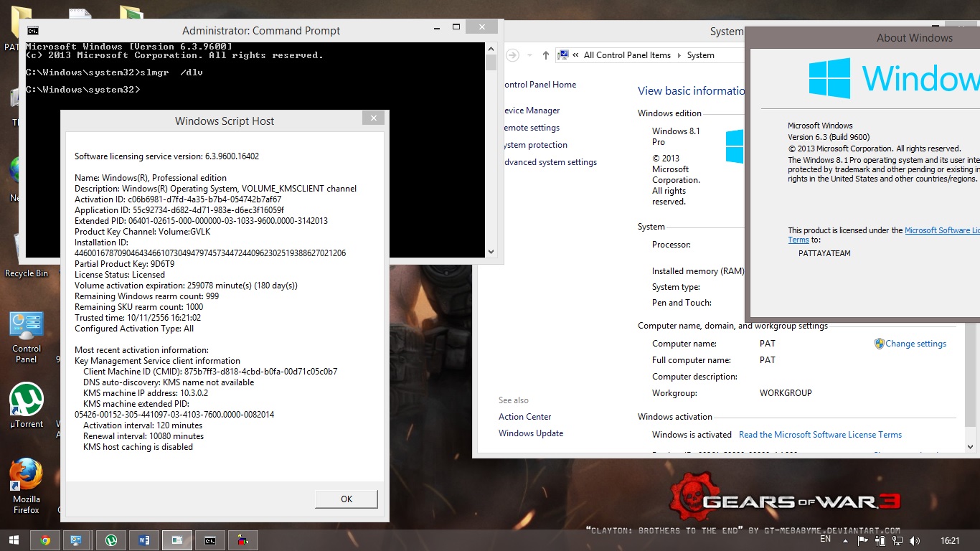Click the Up arrow in the System window
This screenshot has height=551, width=980.
coord(546,55)
